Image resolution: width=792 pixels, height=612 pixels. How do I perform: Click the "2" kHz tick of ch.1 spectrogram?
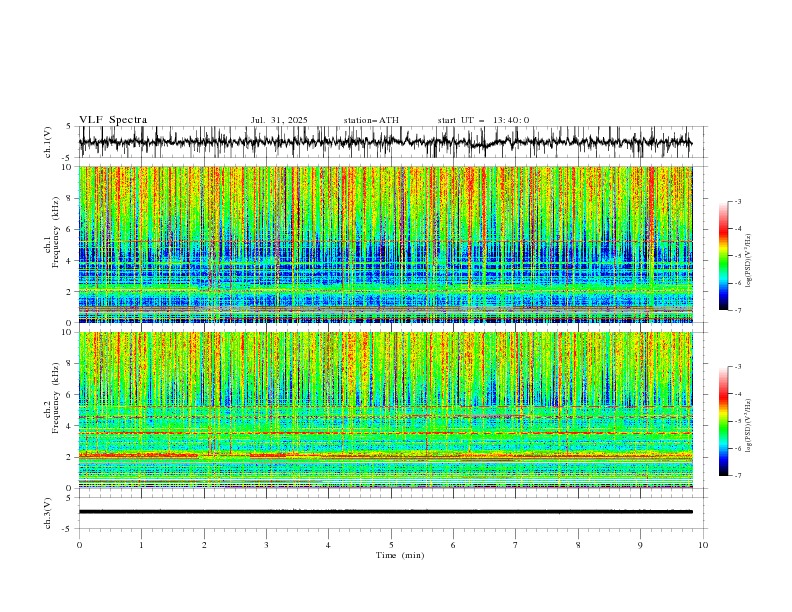(69, 292)
